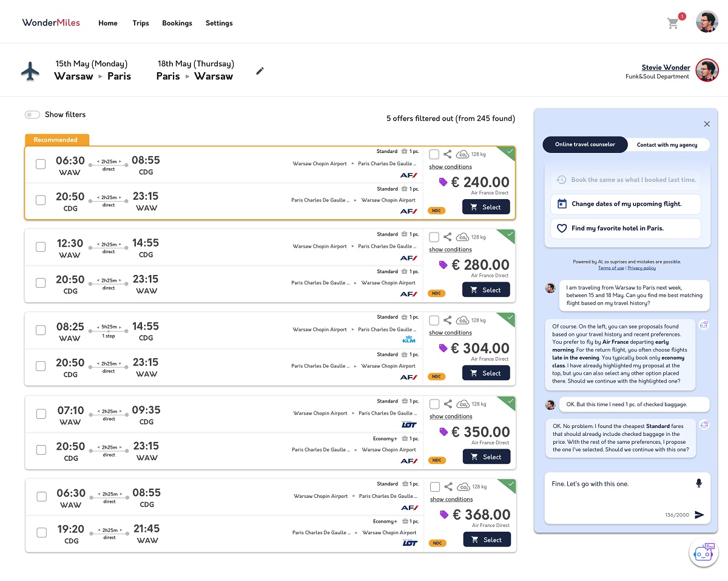
Task: Open the user avatar menu in header
Action: pos(707,22)
